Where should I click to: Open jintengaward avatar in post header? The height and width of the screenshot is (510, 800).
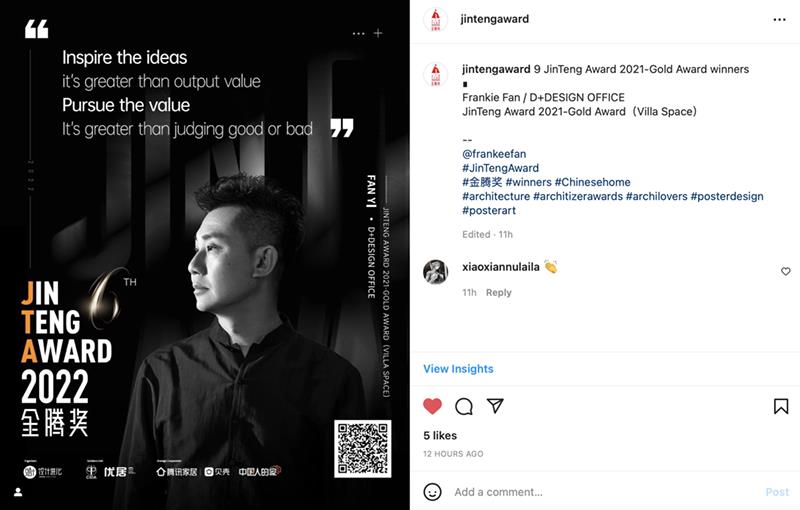coord(435,20)
